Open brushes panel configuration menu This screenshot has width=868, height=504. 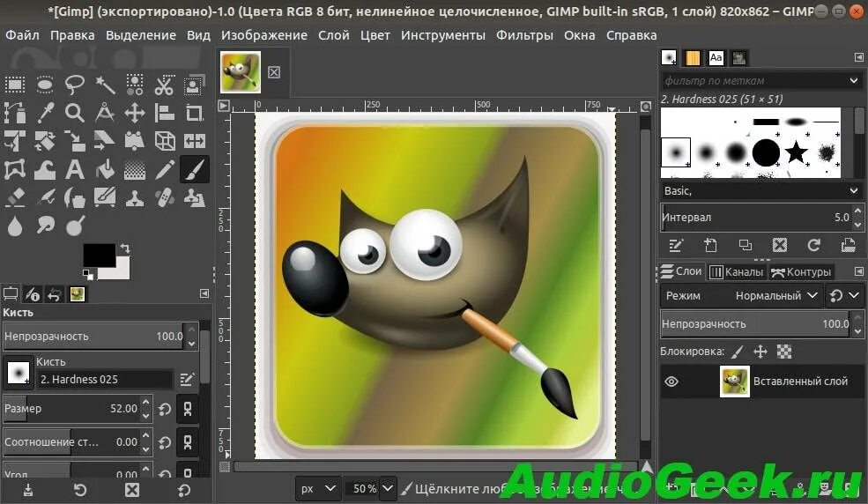[x=858, y=57]
